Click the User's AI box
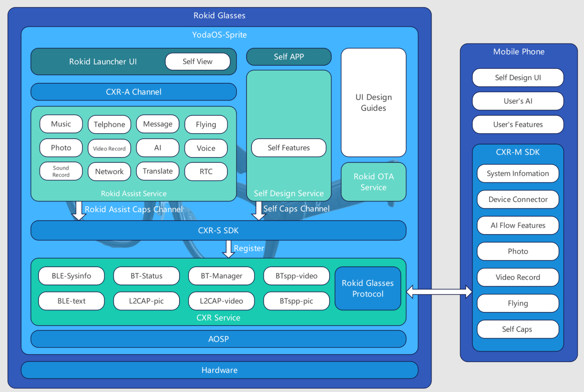This screenshot has width=584, height=392. (518, 101)
